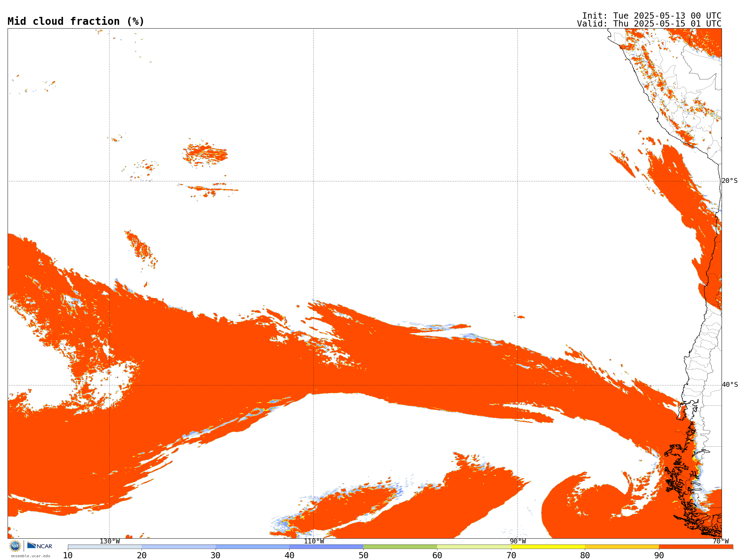Click the 40-50 periwinkle colorbar segment
744x560 pixels.
tap(326, 547)
